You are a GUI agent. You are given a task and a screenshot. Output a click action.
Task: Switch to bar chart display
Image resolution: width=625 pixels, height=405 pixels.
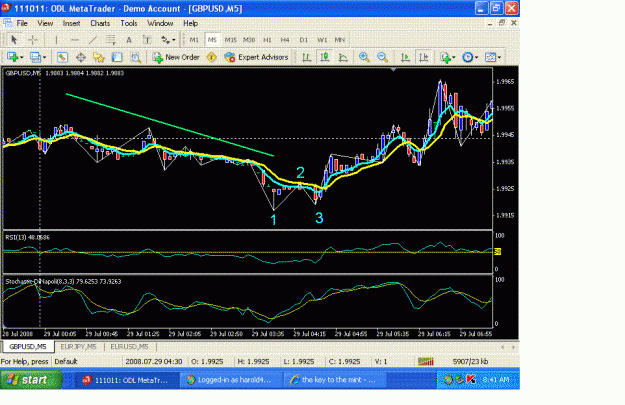[306, 57]
